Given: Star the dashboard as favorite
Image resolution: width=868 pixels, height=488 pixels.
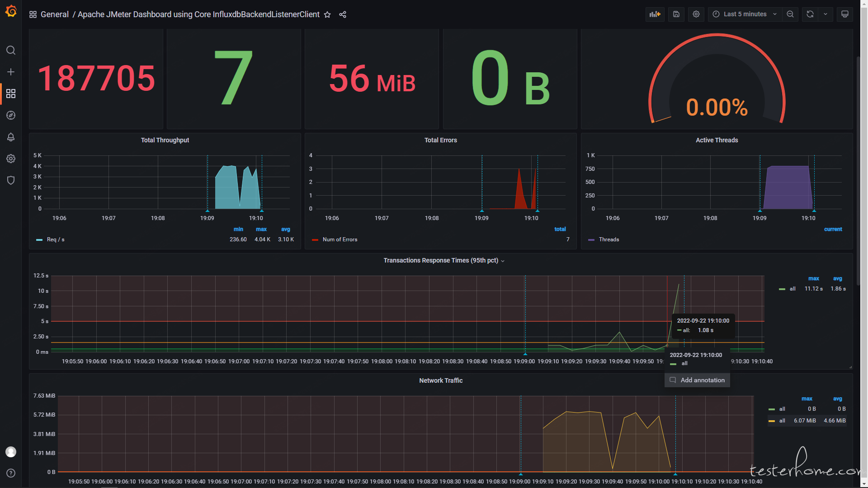Looking at the screenshot, I should [327, 14].
